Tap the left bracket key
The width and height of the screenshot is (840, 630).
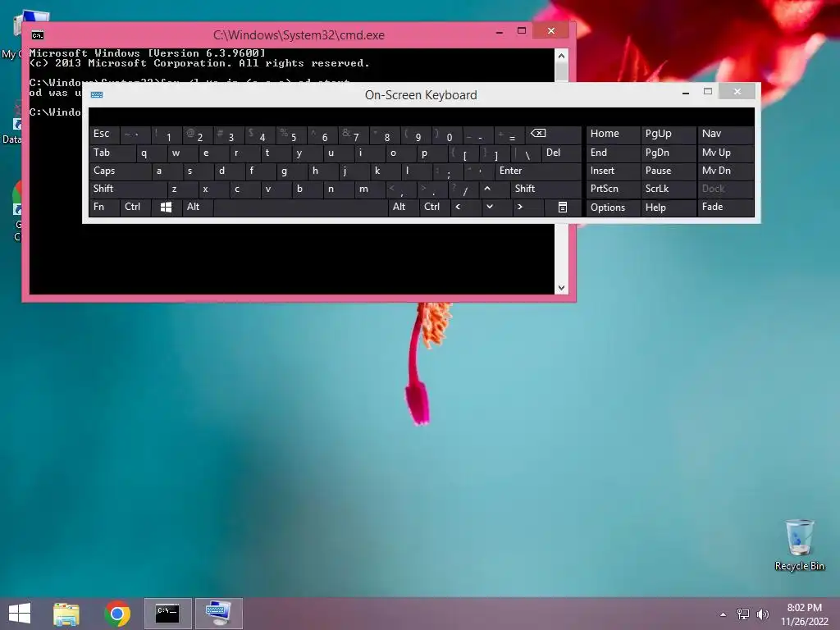[x=463, y=153]
